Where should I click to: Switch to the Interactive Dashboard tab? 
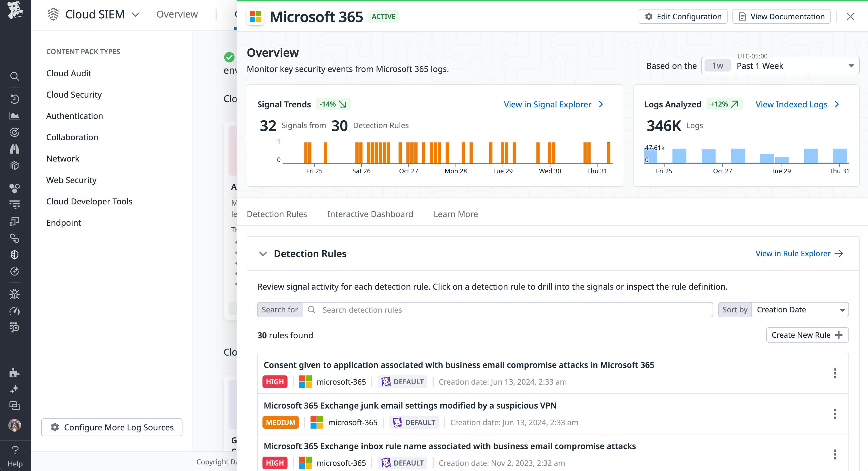tap(370, 214)
